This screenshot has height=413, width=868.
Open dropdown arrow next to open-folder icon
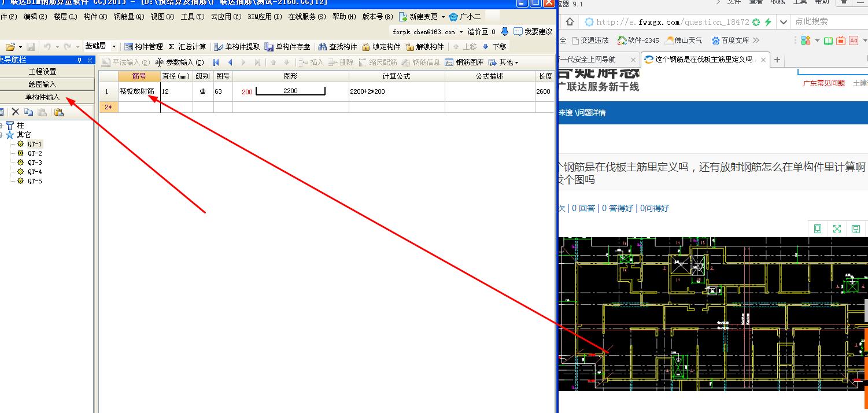21,46
